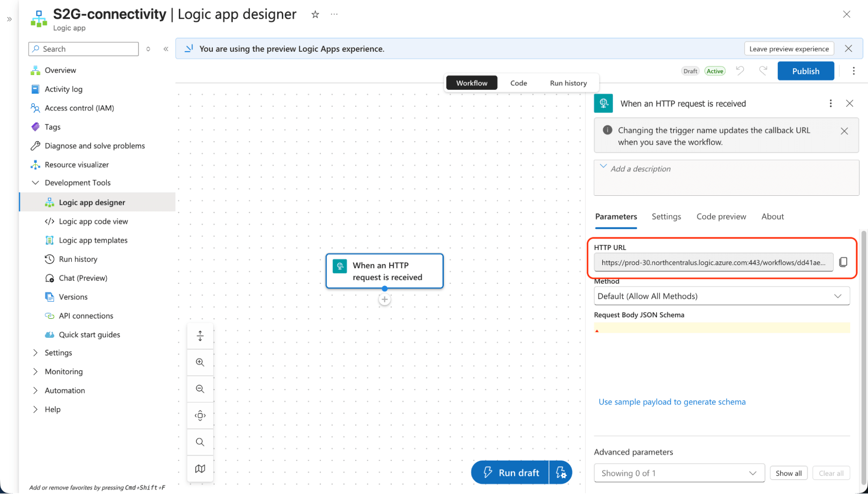Toggle the minimap icon on canvas toolbar
Image resolution: width=868 pixels, height=494 pixels.
(200, 468)
